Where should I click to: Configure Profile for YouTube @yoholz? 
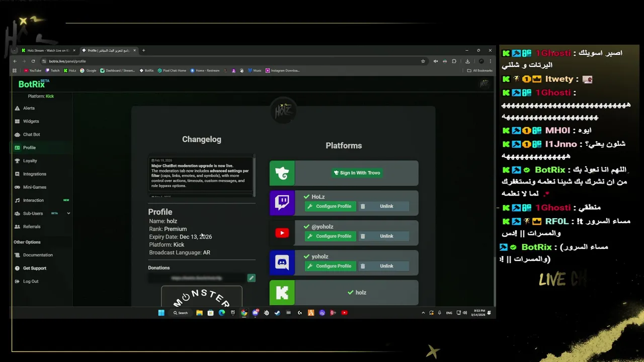(x=330, y=236)
